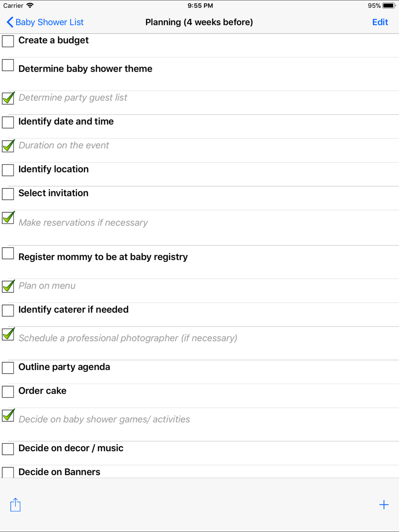Uncheck green tick for Plan on menu
Screen dimensions: 399x532
click(x=8, y=286)
